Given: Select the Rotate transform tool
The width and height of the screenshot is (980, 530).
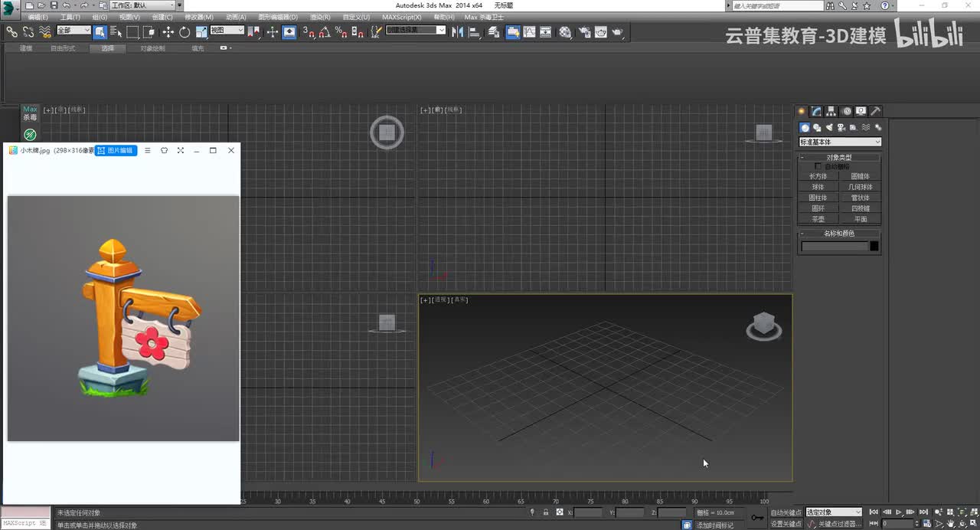Looking at the screenshot, I should pos(185,32).
